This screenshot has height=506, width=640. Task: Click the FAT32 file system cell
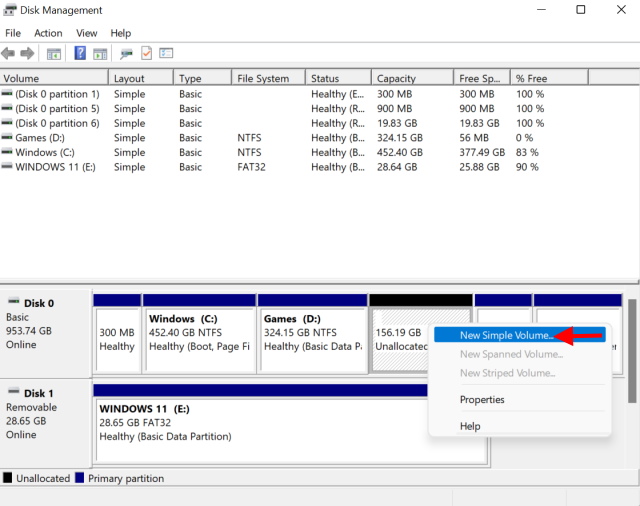pyautogui.click(x=251, y=167)
